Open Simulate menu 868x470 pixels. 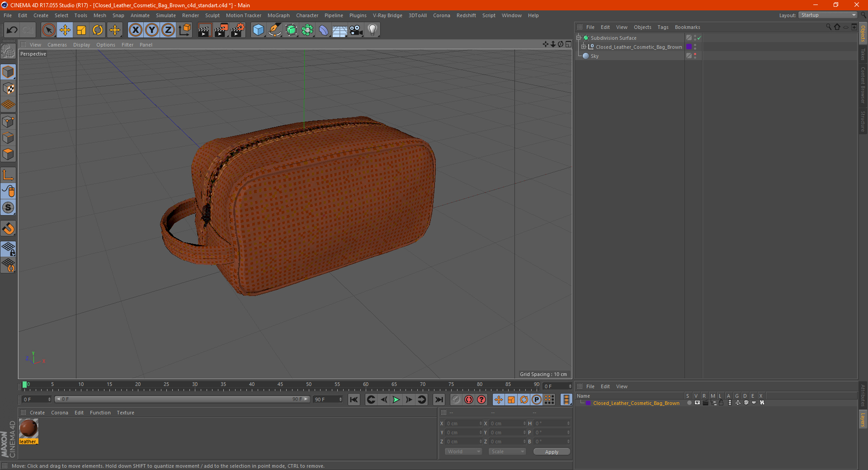(166, 15)
